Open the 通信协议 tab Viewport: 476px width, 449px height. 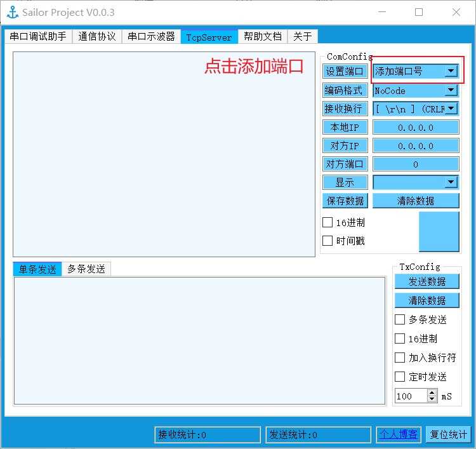[x=97, y=36]
